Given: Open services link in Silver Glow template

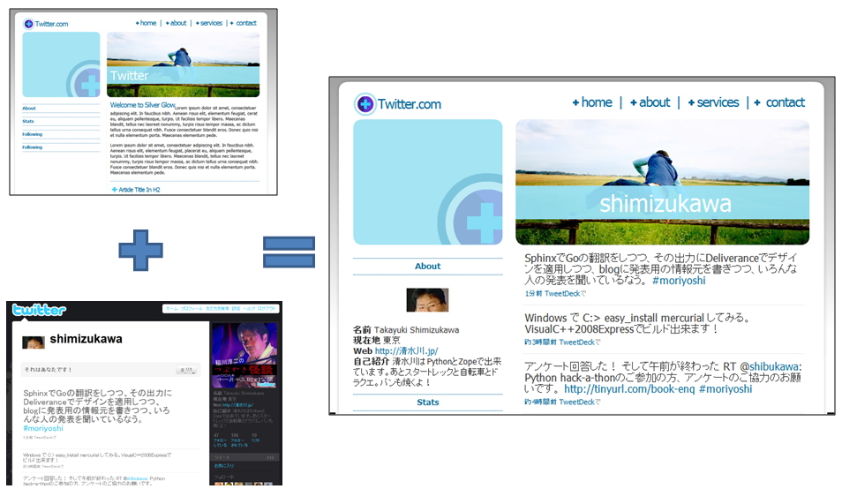Looking at the screenshot, I should pos(209,23).
